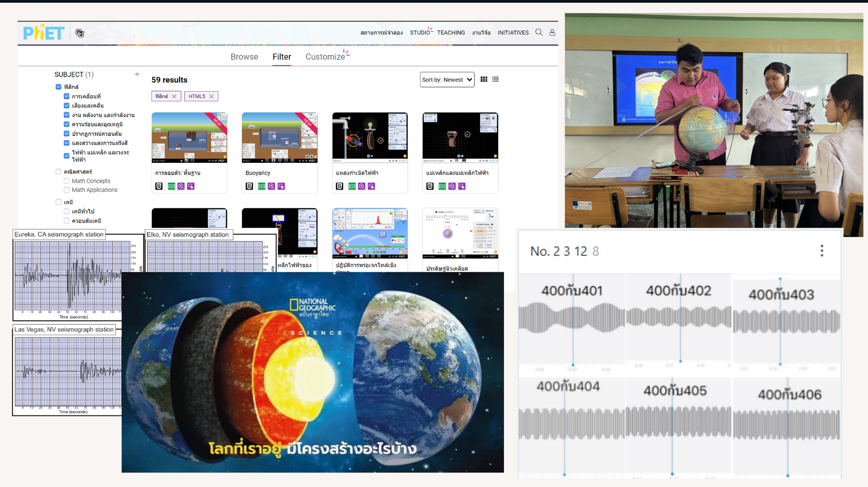
Task: Toggle งาน พลังงาน และกำลังงาน checkbox
Action: 67,115
